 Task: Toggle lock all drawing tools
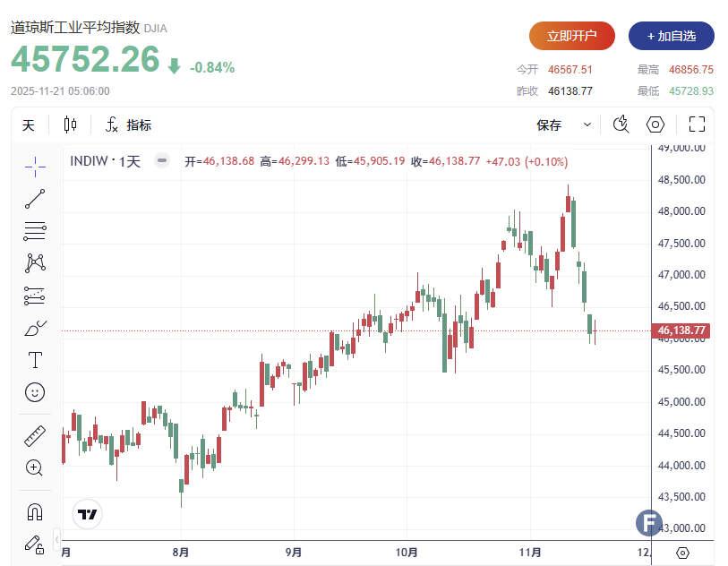click(x=35, y=543)
